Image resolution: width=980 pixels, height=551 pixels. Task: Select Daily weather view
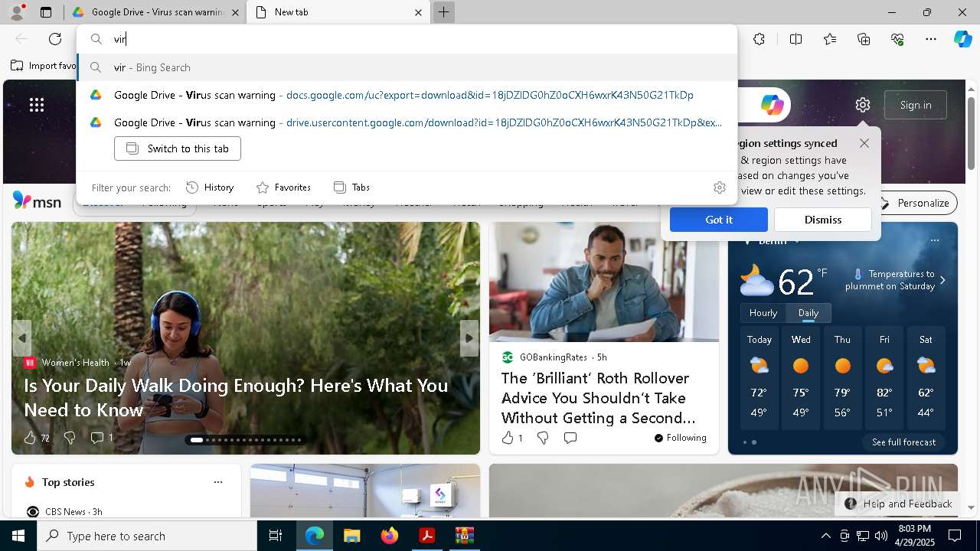[x=808, y=313]
